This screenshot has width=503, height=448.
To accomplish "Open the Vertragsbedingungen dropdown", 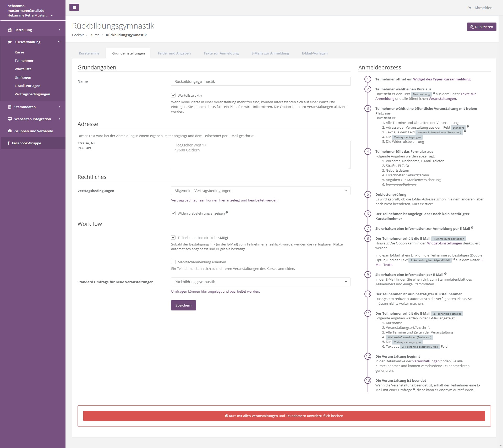I will point(260,191).
